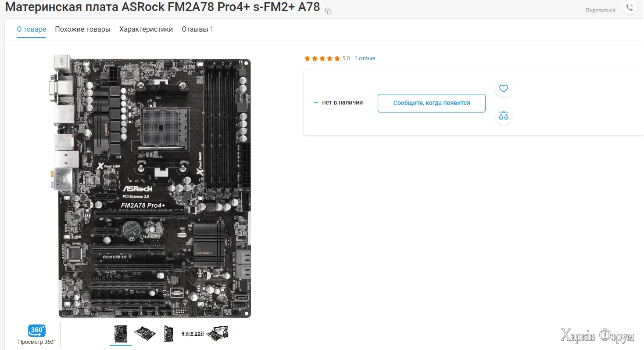This screenshot has height=350, width=644.
Task: Select the thumbnail showing board with box
Action: click(217, 334)
